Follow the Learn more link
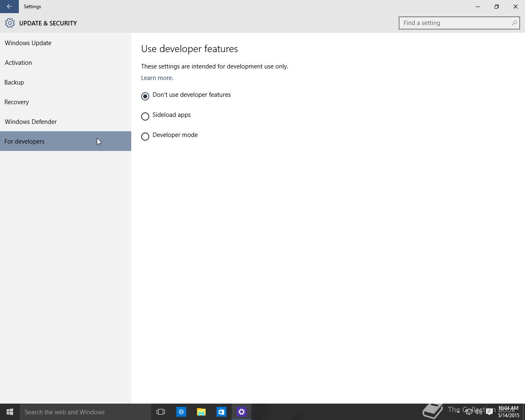 click(157, 78)
